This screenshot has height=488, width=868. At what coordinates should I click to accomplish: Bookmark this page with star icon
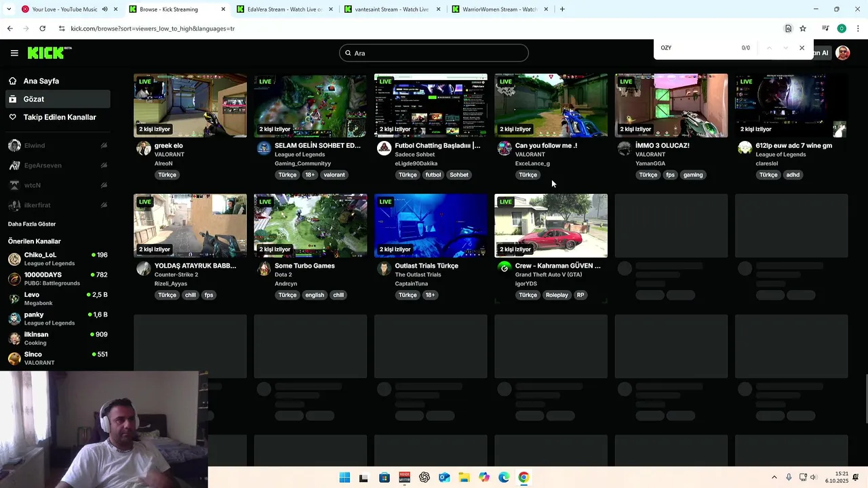(x=803, y=28)
